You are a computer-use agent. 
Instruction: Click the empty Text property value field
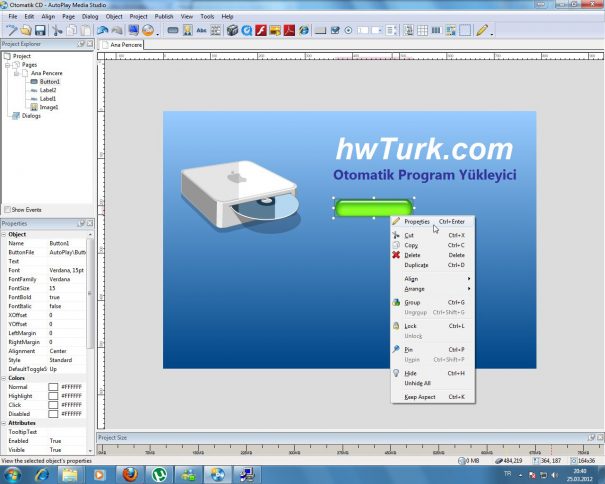(x=67, y=261)
